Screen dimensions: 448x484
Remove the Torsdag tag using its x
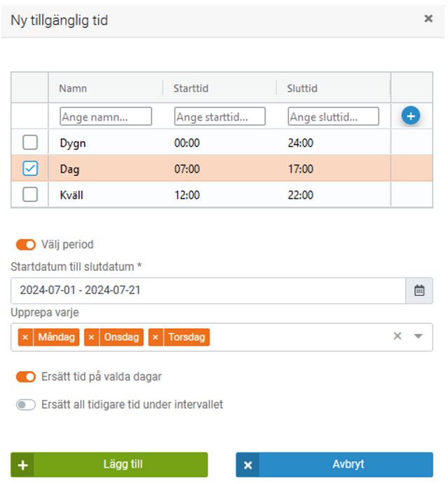tap(156, 337)
